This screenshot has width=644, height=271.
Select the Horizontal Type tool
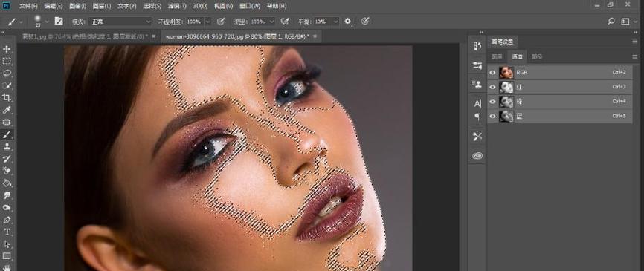pyautogui.click(x=7, y=232)
